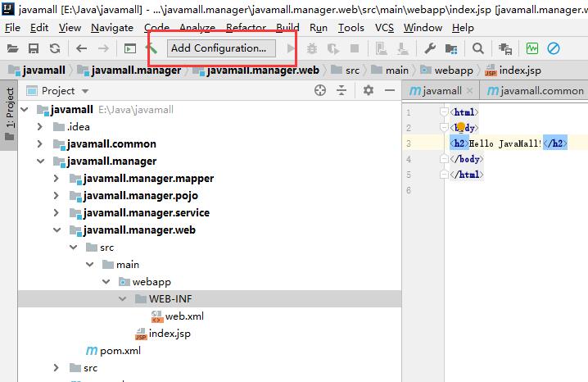Click the locate target icon in Project panel
This screenshot has height=382, width=588.
click(x=320, y=91)
